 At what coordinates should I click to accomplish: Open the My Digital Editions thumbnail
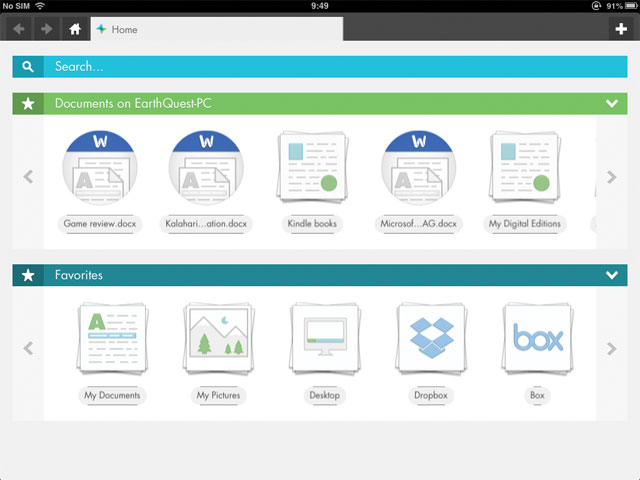pyautogui.click(x=524, y=169)
